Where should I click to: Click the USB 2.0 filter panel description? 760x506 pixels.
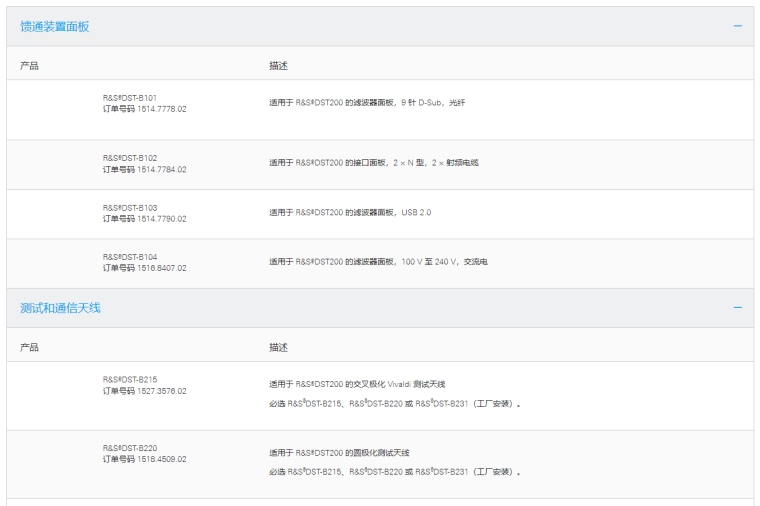[350, 212]
